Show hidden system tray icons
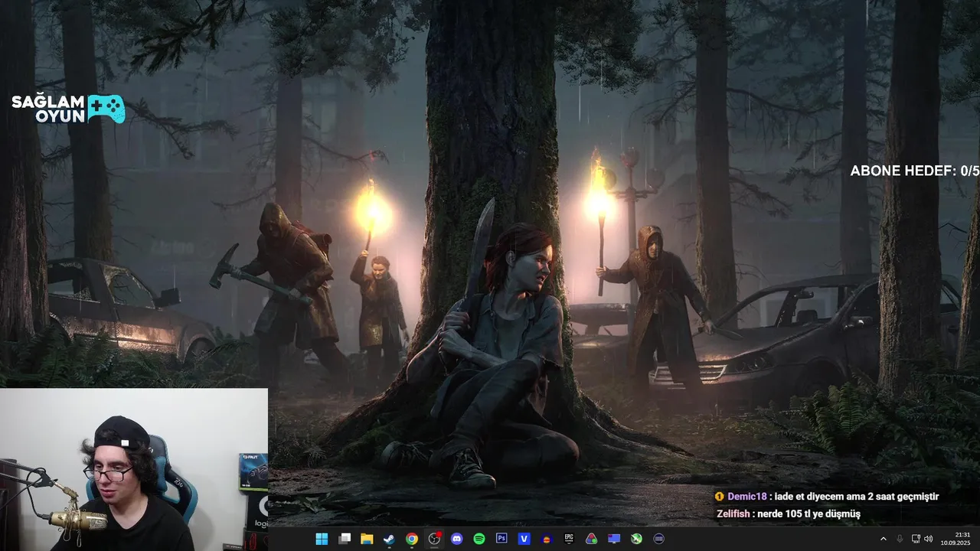 [x=883, y=539]
